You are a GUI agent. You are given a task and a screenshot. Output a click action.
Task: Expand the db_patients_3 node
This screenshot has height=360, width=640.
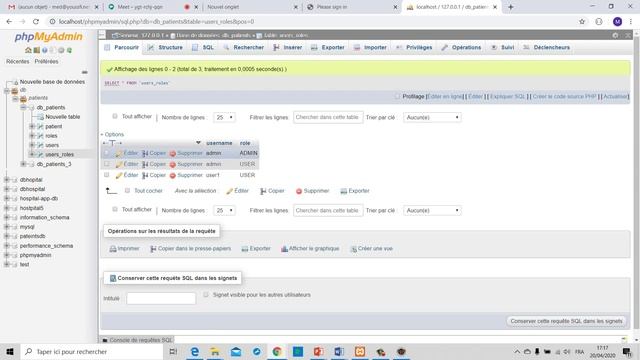23,164
